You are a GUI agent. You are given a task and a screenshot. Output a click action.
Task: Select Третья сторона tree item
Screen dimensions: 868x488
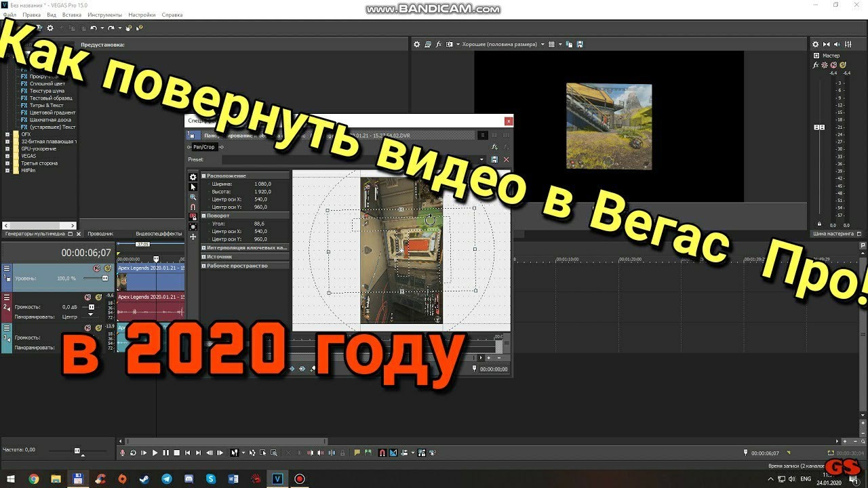39,163
